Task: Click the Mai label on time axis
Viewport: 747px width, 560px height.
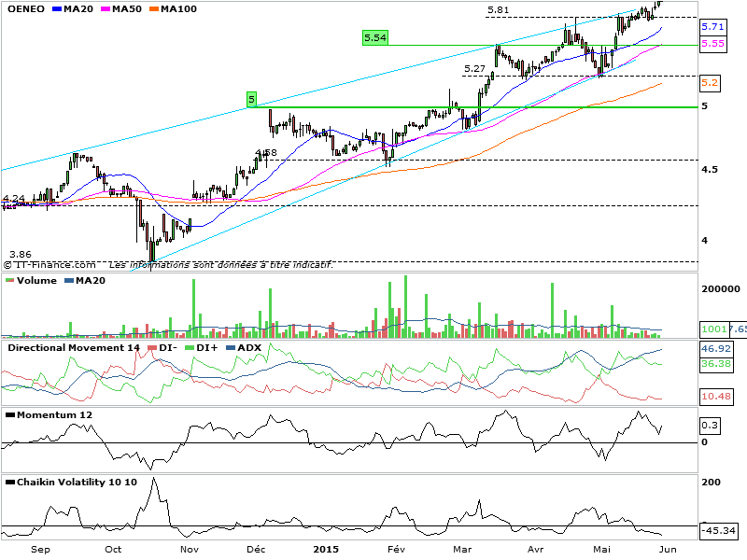Action: click(x=601, y=549)
